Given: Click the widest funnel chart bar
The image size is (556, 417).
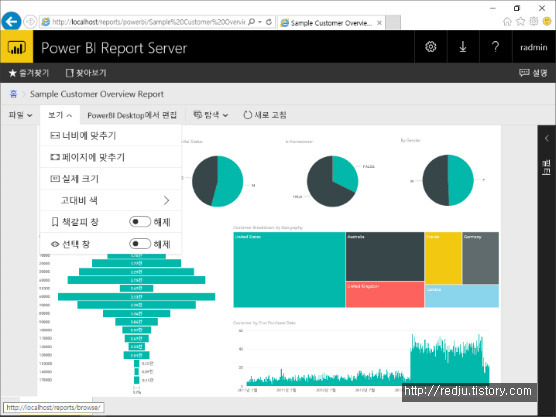Looking at the screenshot, I should [x=137, y=296].
